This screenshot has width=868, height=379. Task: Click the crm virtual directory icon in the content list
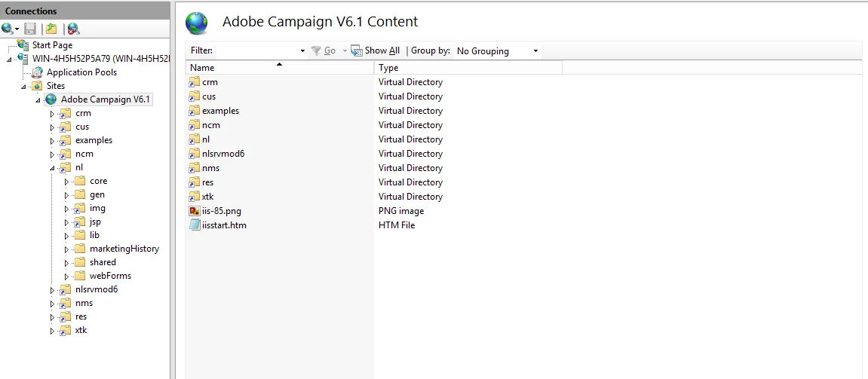pos(195,82)
